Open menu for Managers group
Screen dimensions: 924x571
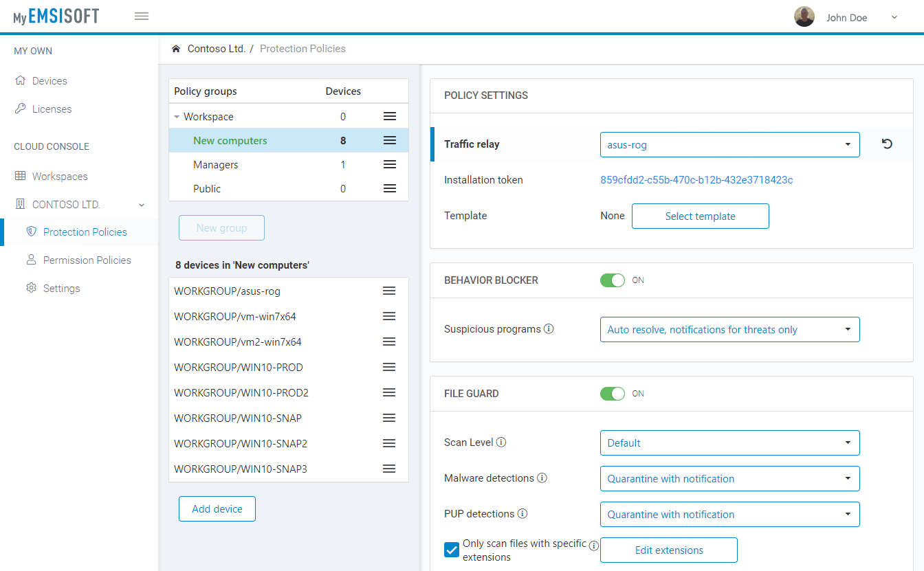coord(390,164)
